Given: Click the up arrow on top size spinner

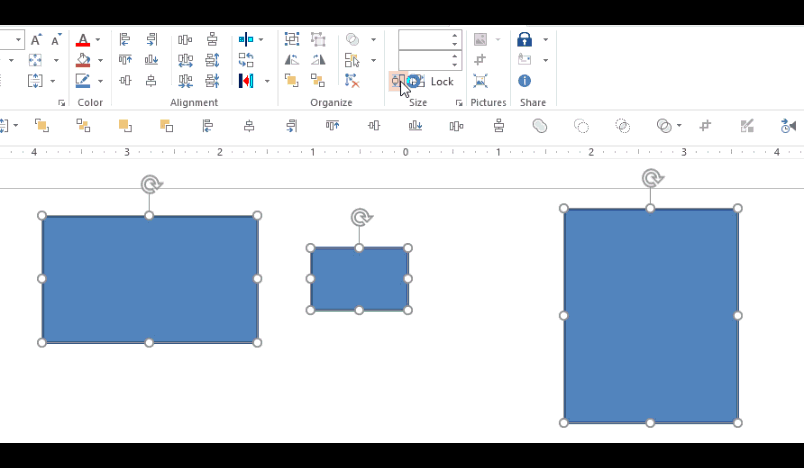Looking at the screenshot, I should coord(455,35).
